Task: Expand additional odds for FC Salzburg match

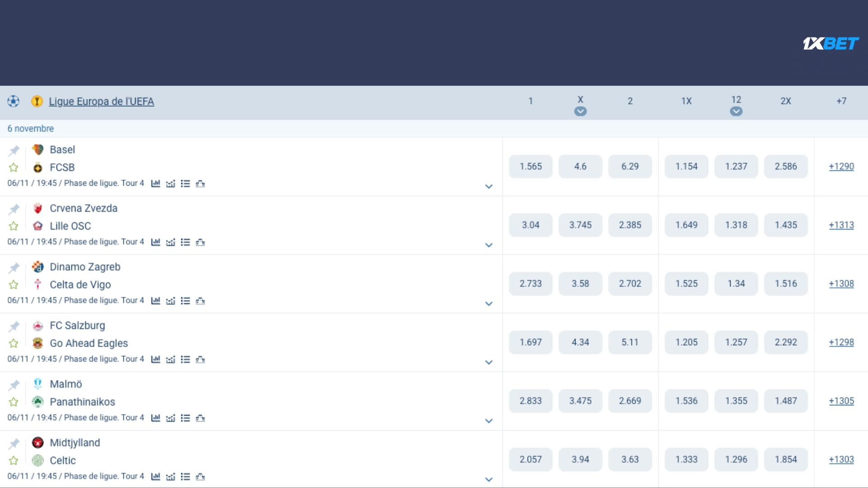Action: tap(489, 362)
